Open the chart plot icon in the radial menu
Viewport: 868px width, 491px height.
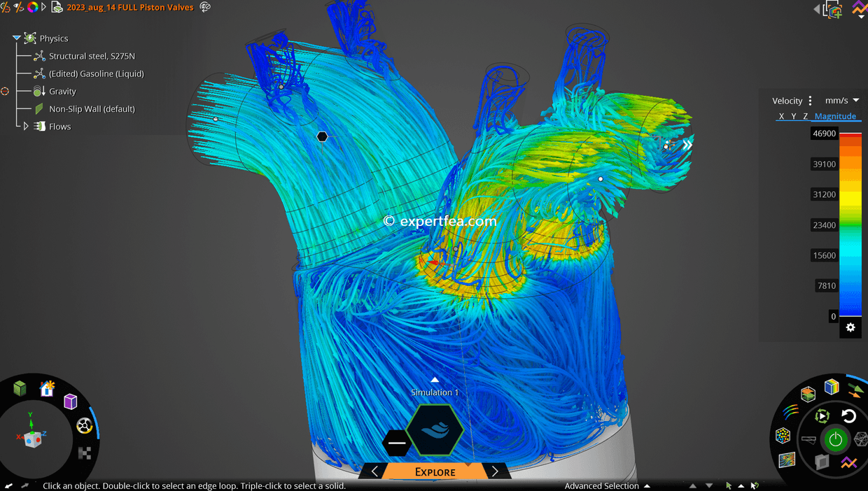(848, 461)
